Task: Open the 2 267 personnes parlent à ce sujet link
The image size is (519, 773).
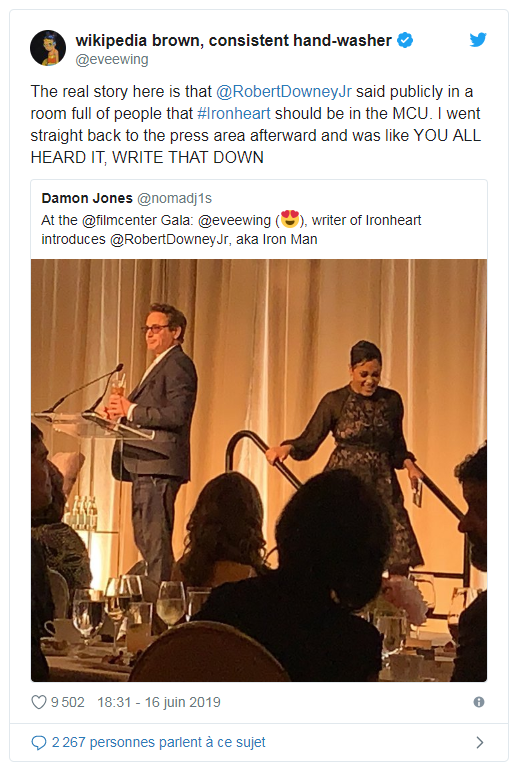Action: click(x=158, y=742)
